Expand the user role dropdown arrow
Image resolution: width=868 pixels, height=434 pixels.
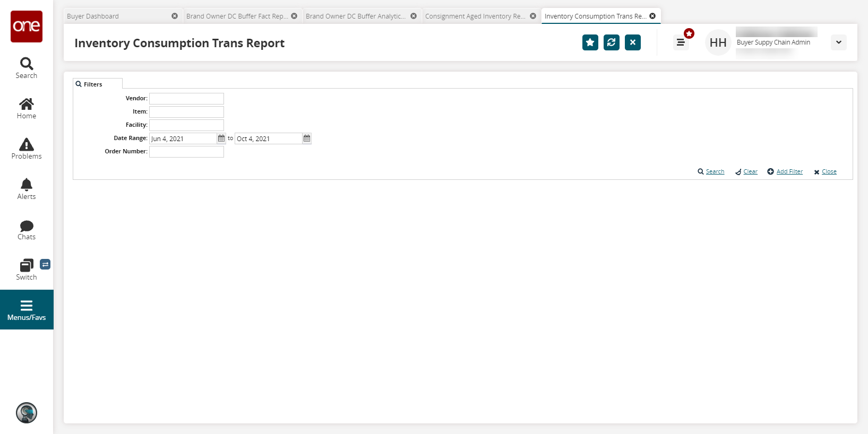[839, 42]
